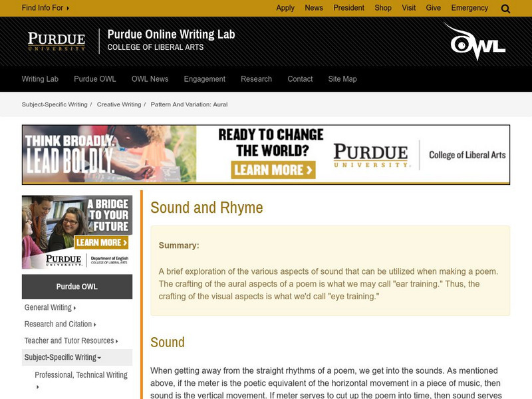Open the Give link

434,8
